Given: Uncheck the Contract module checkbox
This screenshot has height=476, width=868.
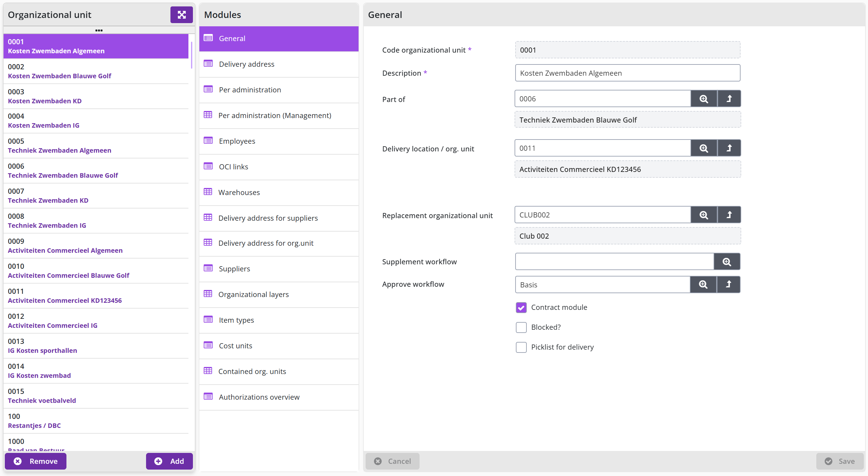Looking at the screenshot, I should pos(521,307).
